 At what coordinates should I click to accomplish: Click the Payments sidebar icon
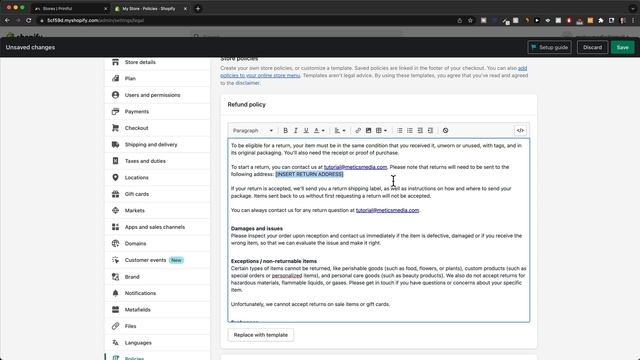(x=116, y=111)
